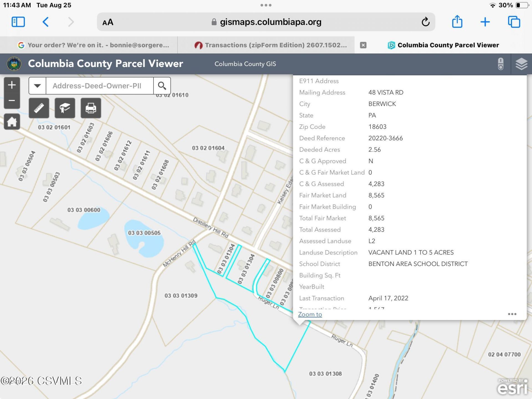Zoom out on the map
Viewport: 532px width, 399px height.
(12, 101)
